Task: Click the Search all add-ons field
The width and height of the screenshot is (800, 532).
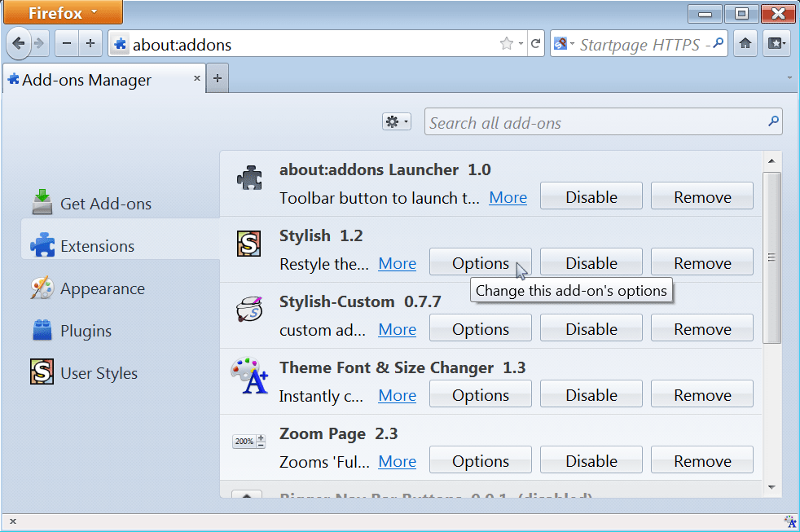Action: pyautogui.click(x=603, y=121)
